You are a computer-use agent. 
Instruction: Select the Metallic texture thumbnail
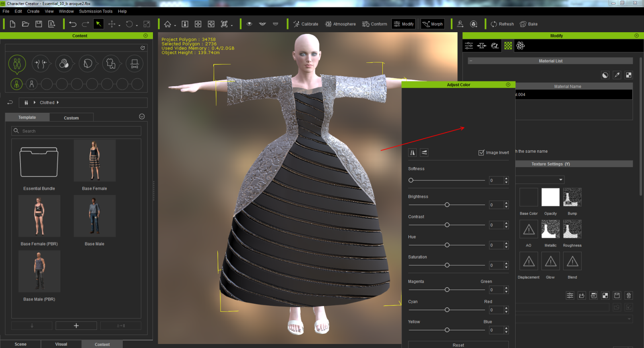point(551,229)
